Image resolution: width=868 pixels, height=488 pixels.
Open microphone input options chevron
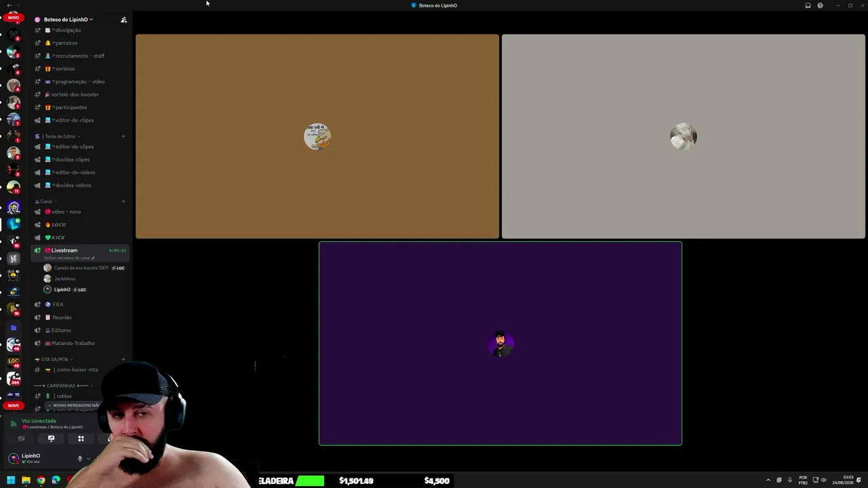88,459
